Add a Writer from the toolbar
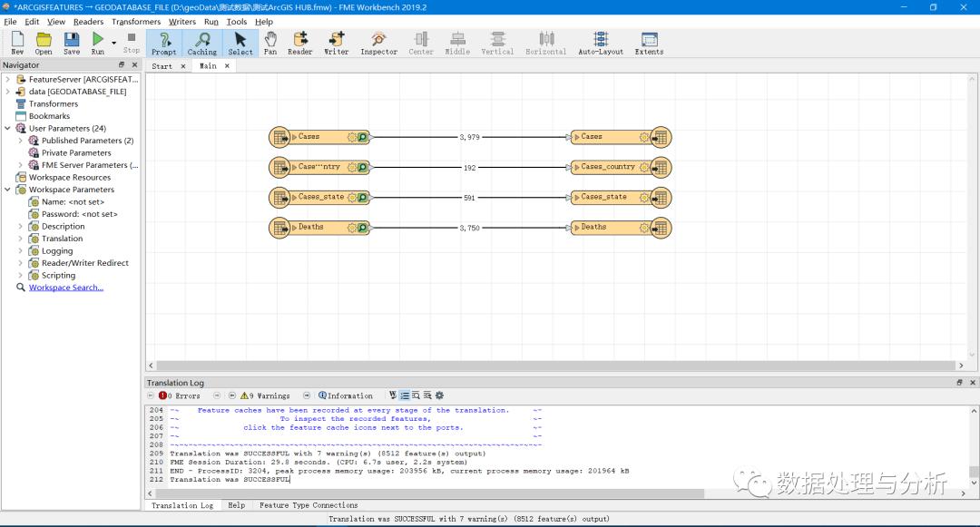The height and width of the screenshot is (527, 980). point(337,41)
